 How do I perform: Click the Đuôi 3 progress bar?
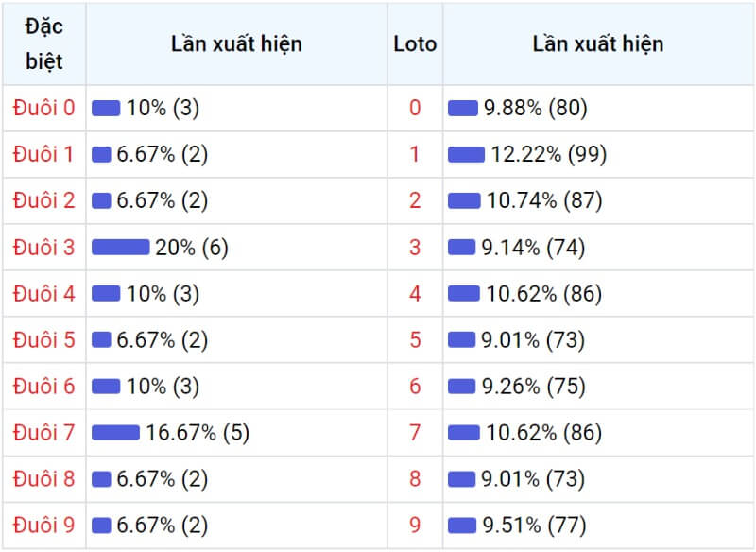pos(121,248)
